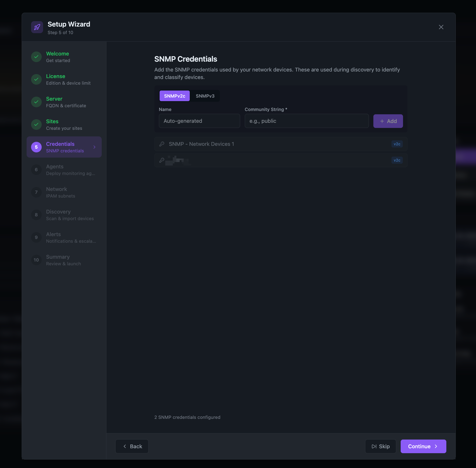Click the key icon on the second credential row
This screenshot has width=476, height=468.
162,160
